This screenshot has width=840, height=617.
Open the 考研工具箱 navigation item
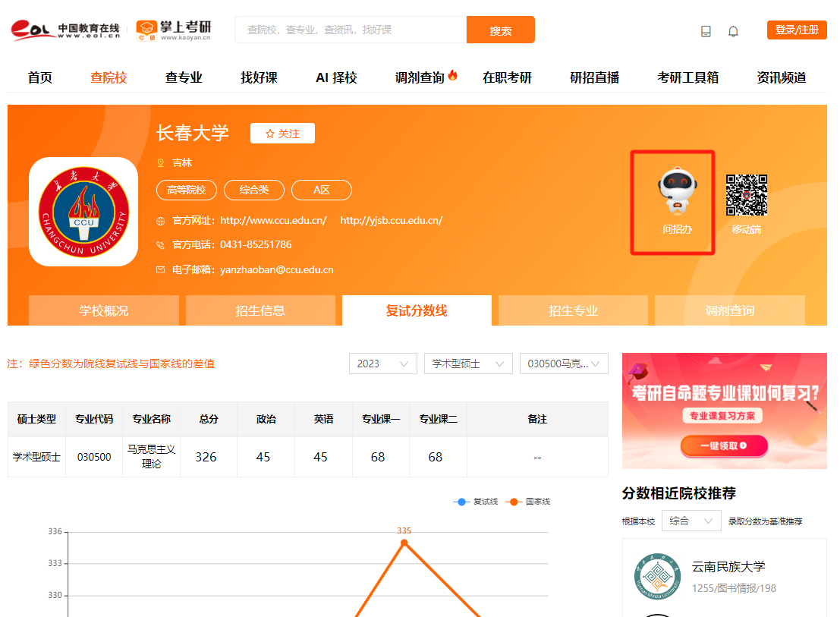point(687,77)
